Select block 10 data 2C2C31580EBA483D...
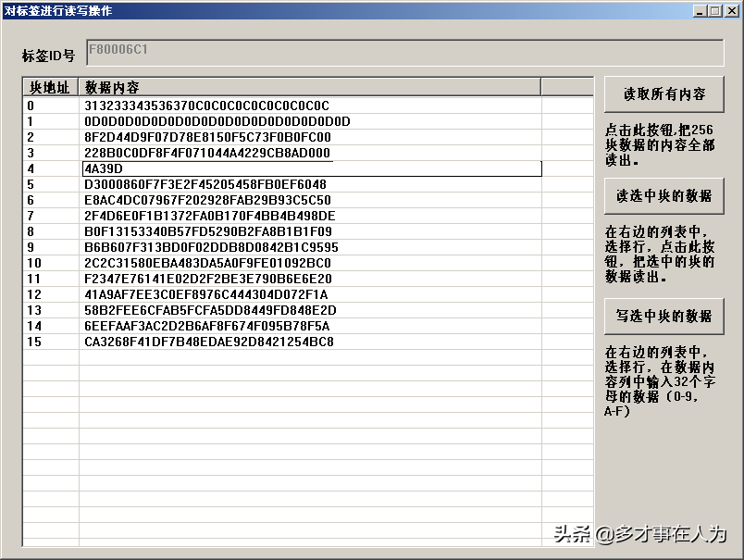 [207, 263]
